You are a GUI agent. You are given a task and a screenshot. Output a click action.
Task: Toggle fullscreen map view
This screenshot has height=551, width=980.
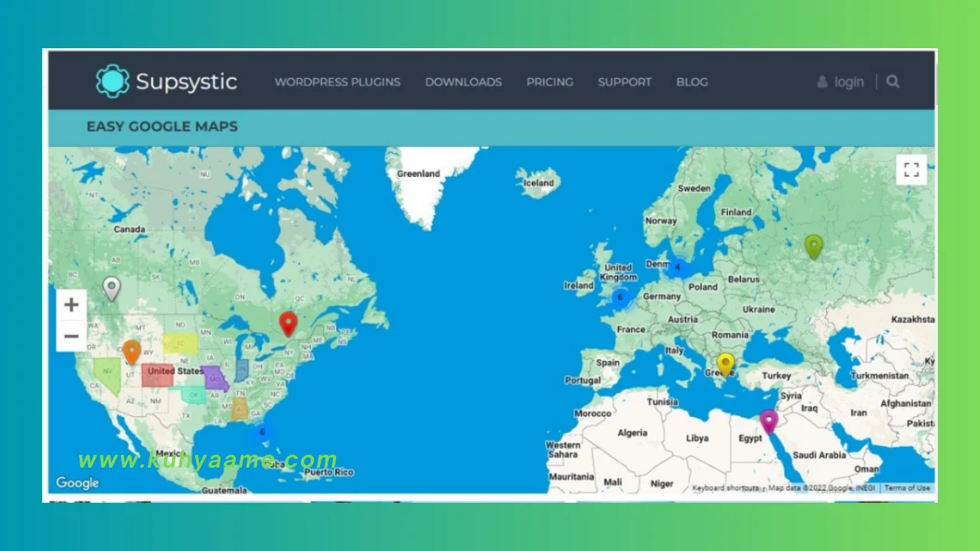pos(911,170)
